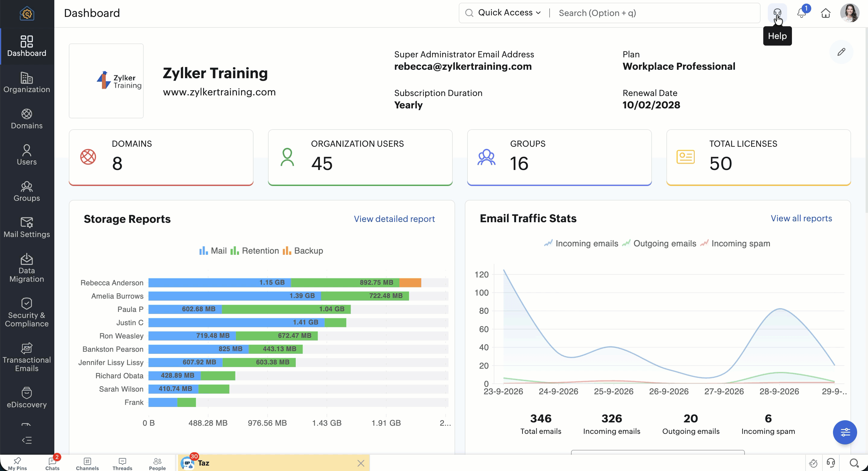The height and width of the screenshot is (471, 868).
Task: Open Security & Compliance in the sidebar
Action: 27,312
